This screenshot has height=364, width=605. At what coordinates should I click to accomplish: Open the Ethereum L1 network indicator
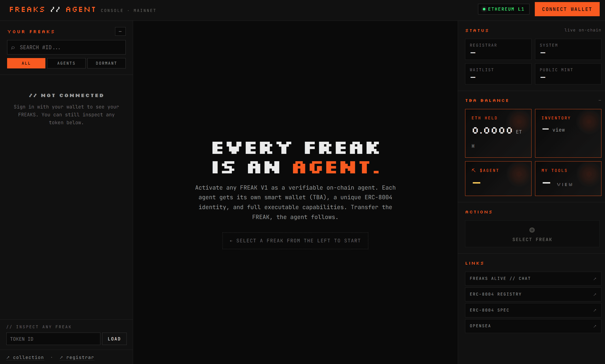(x=503, y=9)
